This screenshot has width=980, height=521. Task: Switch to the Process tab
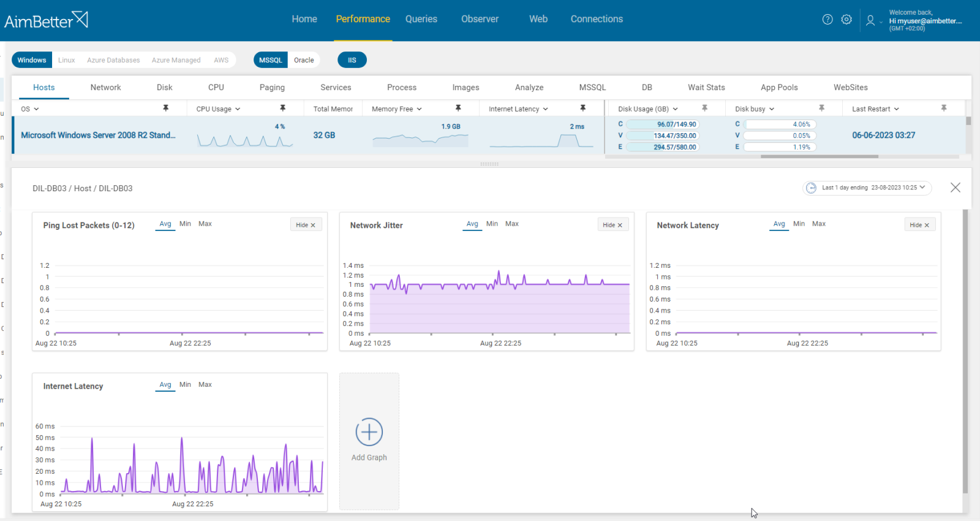pos(402,88)
